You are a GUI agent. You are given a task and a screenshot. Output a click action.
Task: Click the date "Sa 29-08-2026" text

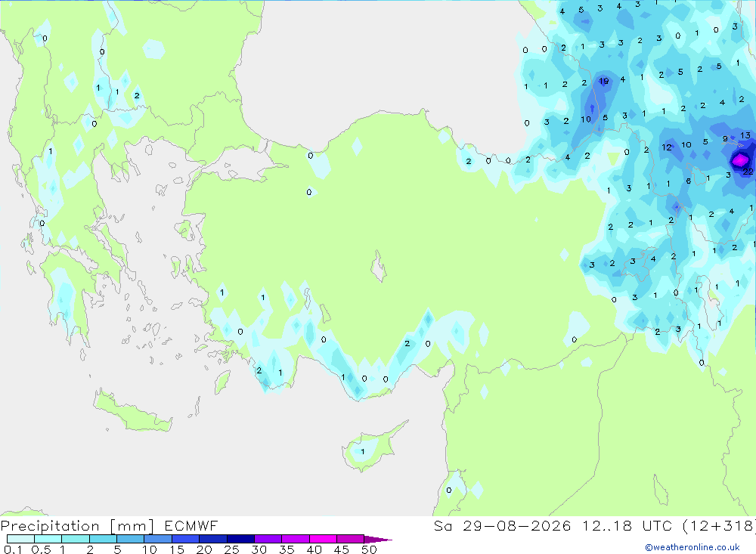[x=503, y=525]
